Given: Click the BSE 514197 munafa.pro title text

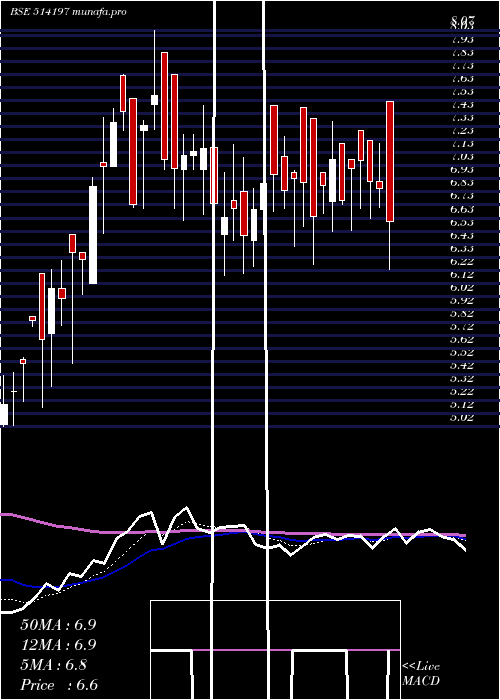Looking at the screenshot, I should click(68, 12).
